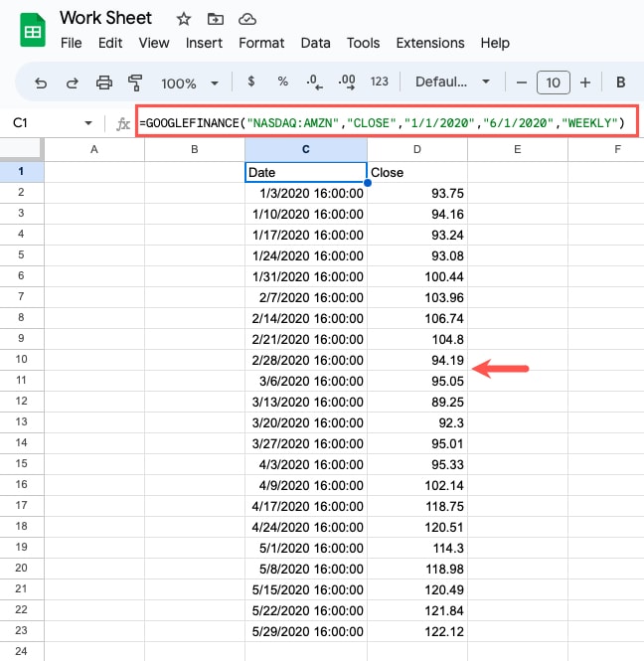Click cell with 2/28/2020 16:00:00
Image resolution: width=644 pixels, height=661 pixels.
[306, 361]
